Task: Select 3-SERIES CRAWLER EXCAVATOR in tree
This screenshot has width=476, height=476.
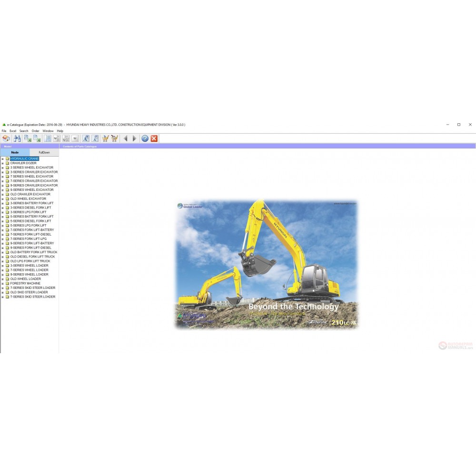Action: pos(34,172)
